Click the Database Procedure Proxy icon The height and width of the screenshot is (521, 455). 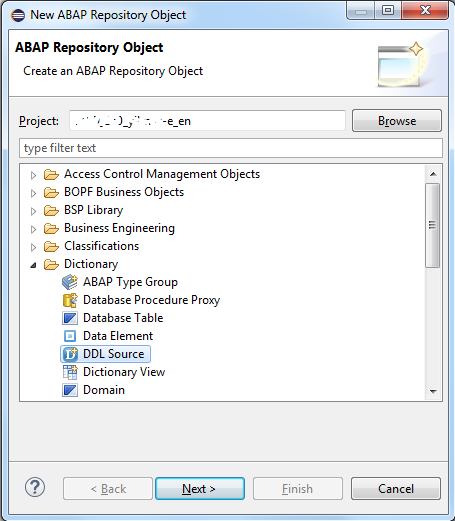70,300
